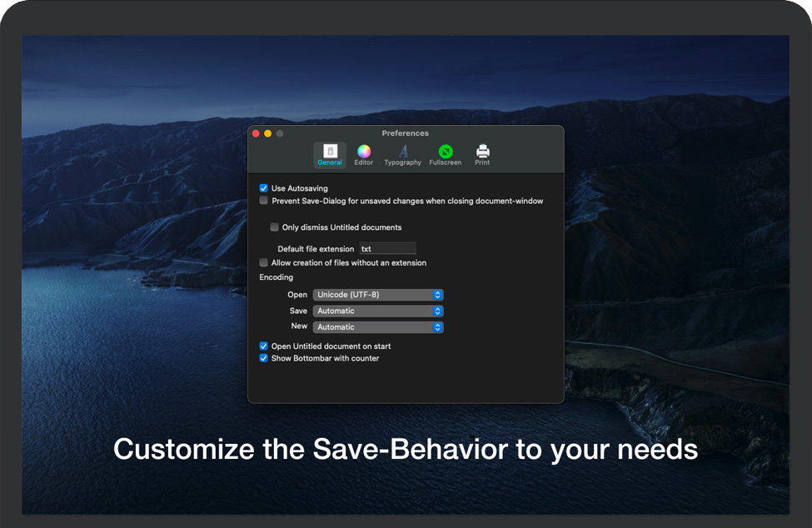This screenshot has height=528, width=812.
Task: Switch to the Typography tab label
Action: 403,163
